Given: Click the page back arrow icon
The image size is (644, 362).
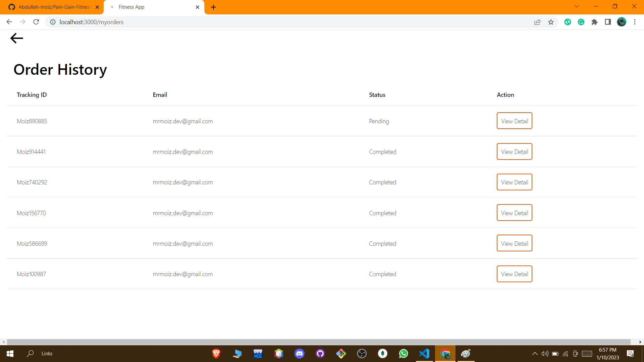Looking at the screenshot, I should (x=17, y=38).
